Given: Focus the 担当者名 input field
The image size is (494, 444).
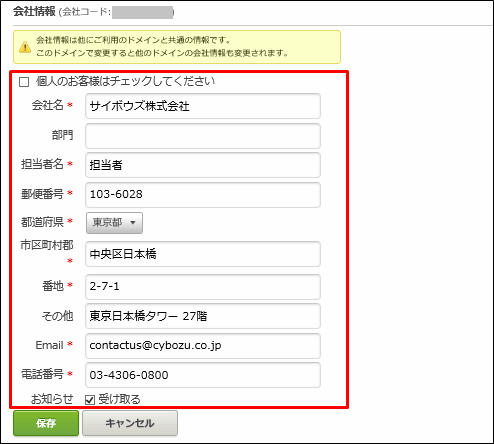Looking at the screenshot, I should tap(203, 165).
